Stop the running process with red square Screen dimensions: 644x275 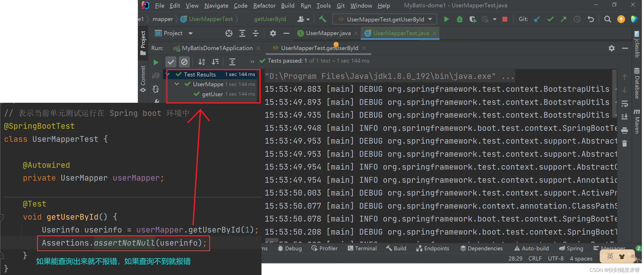(505, 19)
